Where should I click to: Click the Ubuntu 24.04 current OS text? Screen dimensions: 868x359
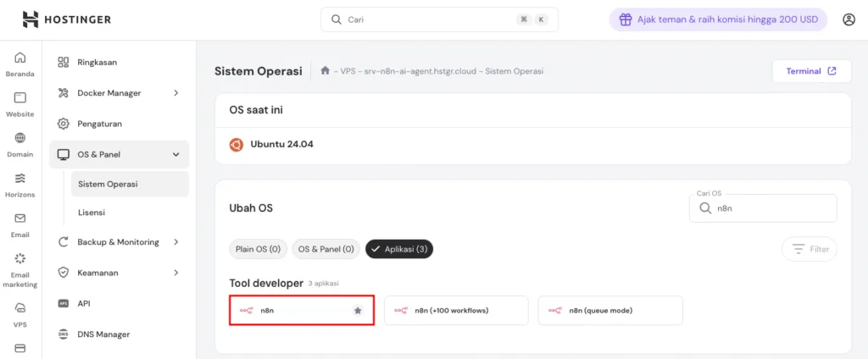coord(281,145)
